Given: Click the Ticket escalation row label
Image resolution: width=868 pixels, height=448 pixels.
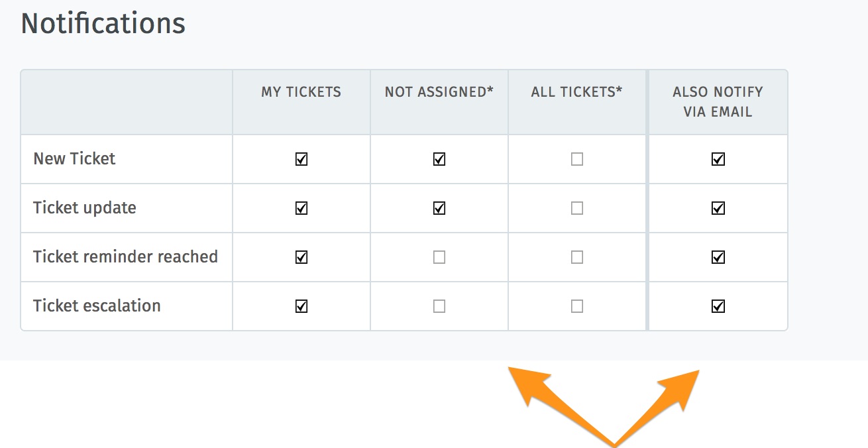Looking at the screenshot, I should click(x=97, y=306).
